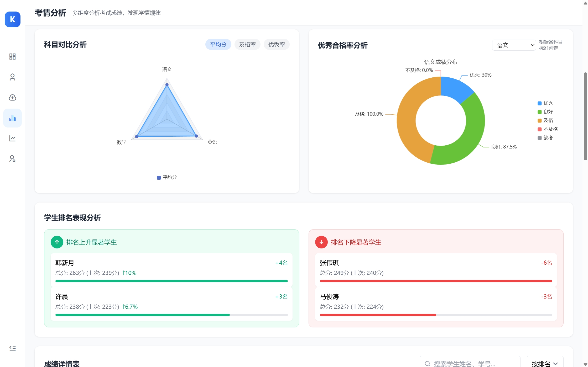Viewport: 588px width, 367px height.
Task: Open the dashboard grid icon in sidebar
Action: tap(12, 56)
